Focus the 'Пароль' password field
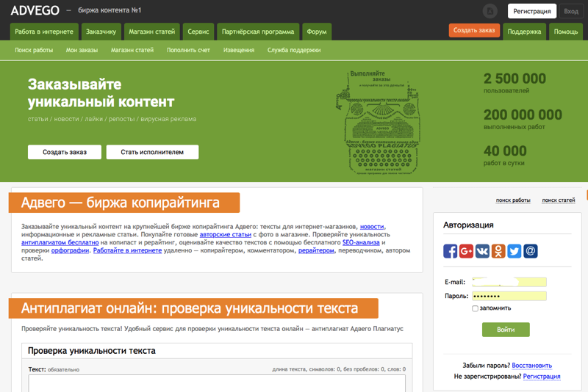Image resolution: width=588 pixels, height=392 pixels. pyautogui.click(x=509, y=296)
